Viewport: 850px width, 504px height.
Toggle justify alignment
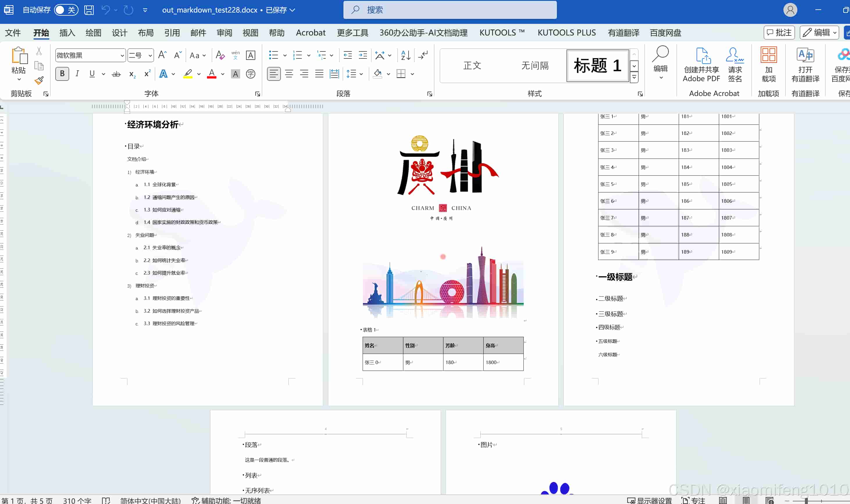point(319,74)
